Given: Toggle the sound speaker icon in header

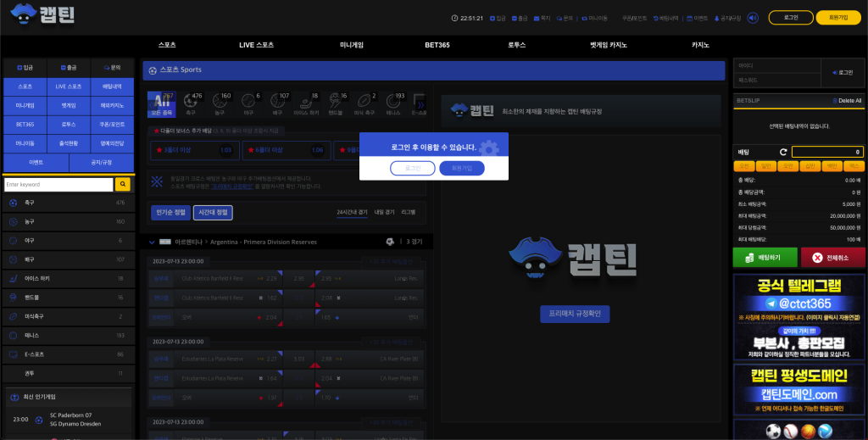Looking at the screenshot, I should 753,19.
